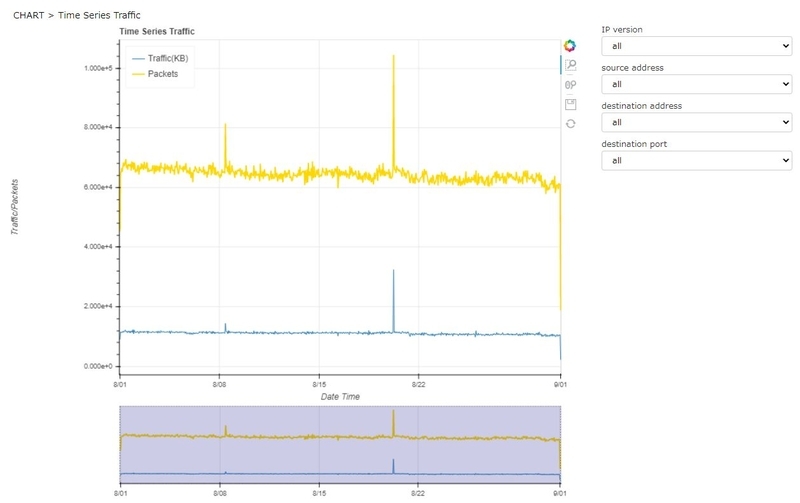Click the blue Traffic spike near 8/20
The image size is (800, 503).
pos(393,301)
